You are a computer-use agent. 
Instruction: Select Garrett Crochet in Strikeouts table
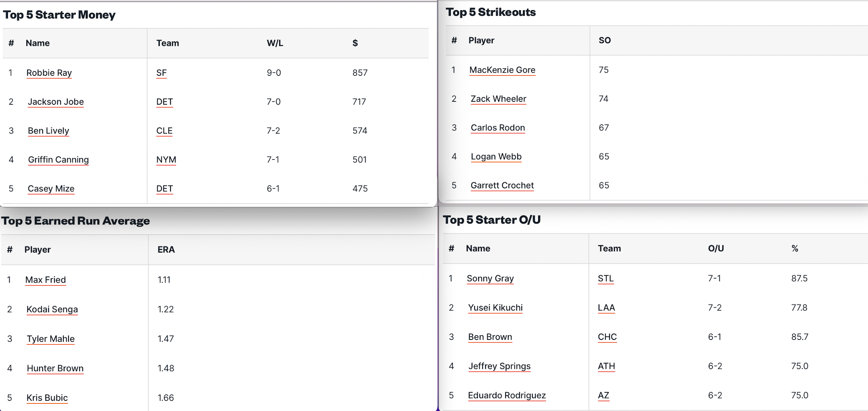click(502, 185)
